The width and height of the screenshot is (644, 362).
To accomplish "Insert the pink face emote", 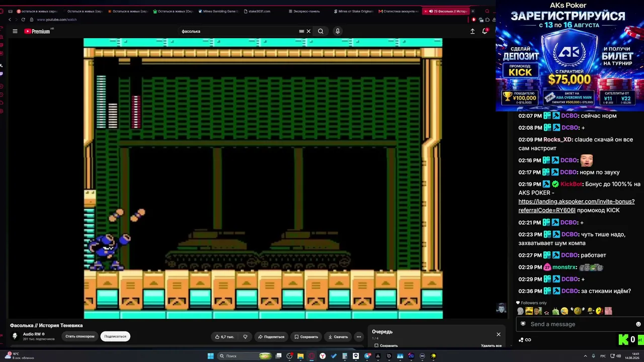I will click(x=609, y=311).
